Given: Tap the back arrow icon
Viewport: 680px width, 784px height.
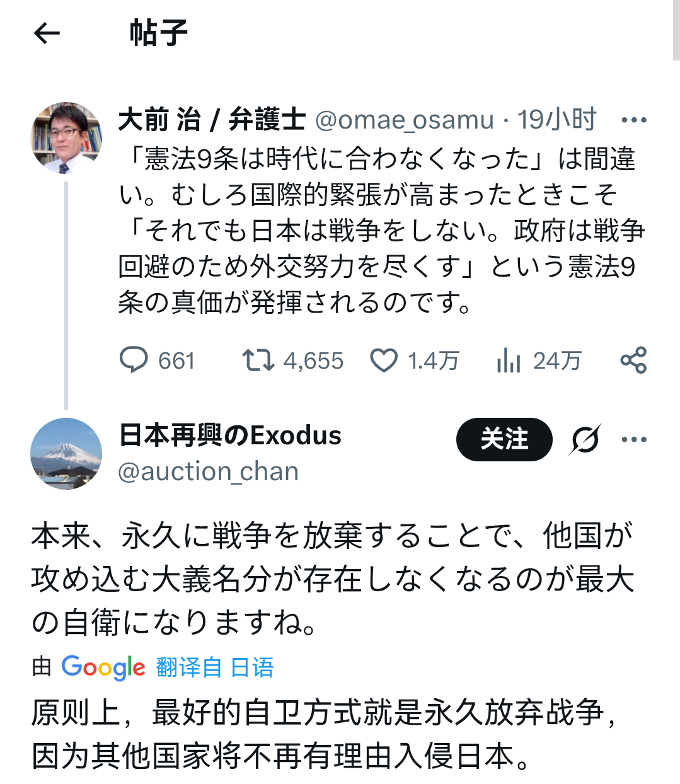Looking at the screenshot, I should point(47,33).
